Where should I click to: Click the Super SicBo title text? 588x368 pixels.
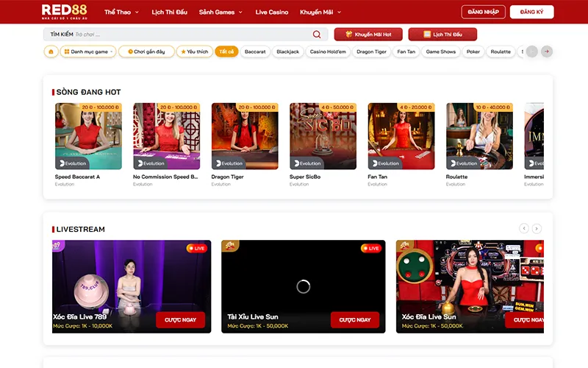tap(305, 177)
